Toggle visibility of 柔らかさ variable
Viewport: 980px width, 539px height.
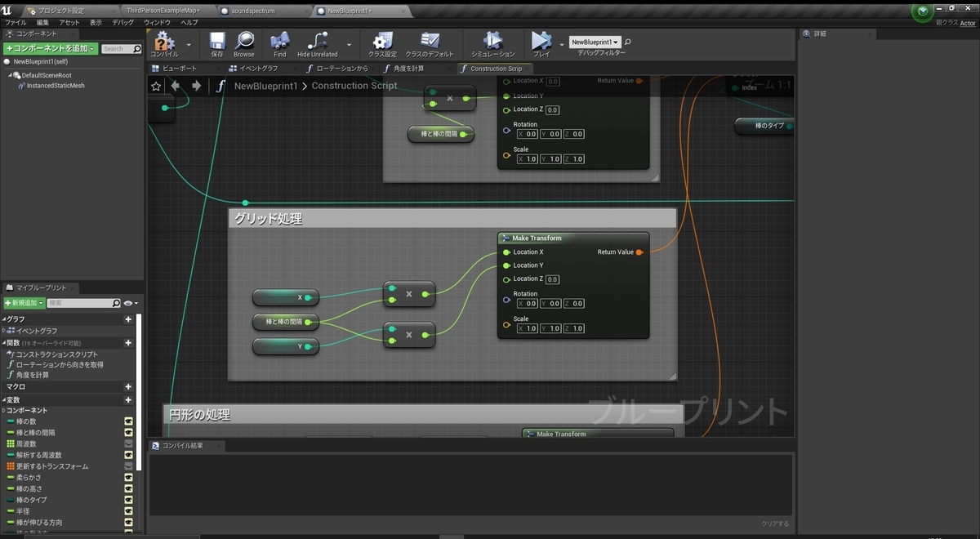128,478
